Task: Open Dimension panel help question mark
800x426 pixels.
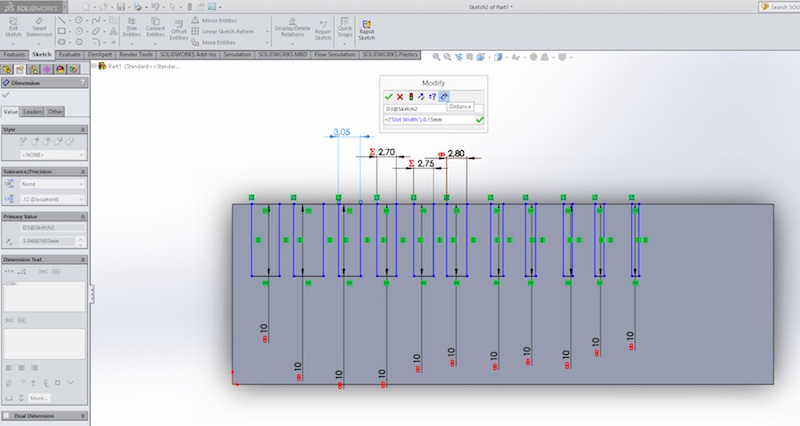Action: (83, 83)
